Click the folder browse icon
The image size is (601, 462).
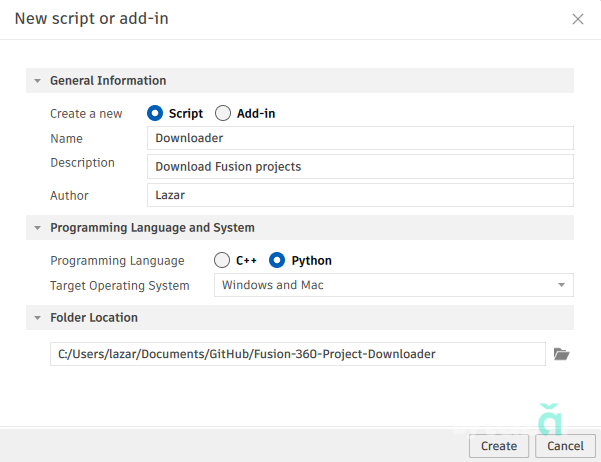[x=561, y=354]
